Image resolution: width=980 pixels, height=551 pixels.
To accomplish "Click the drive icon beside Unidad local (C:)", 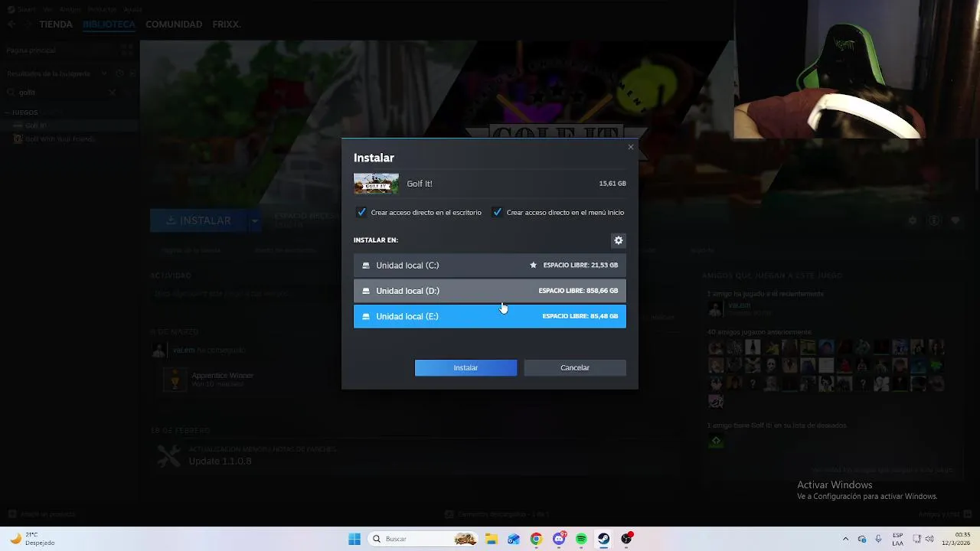I will 366,266.
